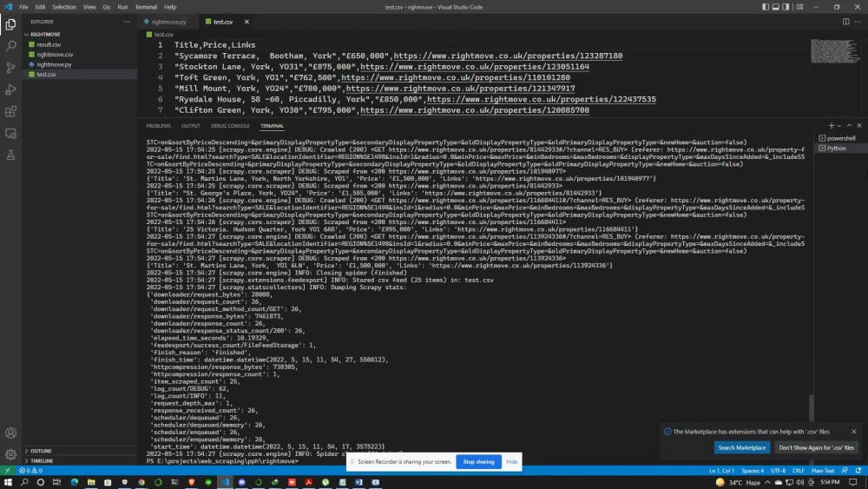This screenshot has height=489, width=868.
Task: Open rightmove.py in the explorer
Action: tap(80, 64)
